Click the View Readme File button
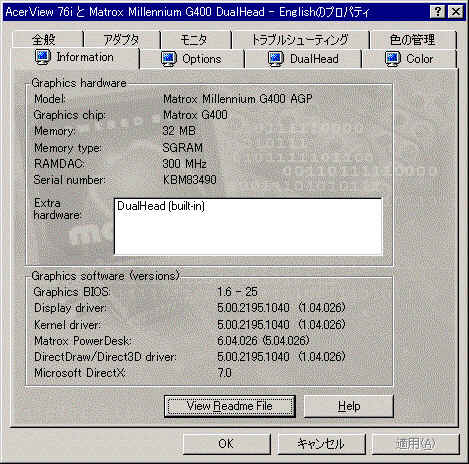469x464 pixels. click(230, 406)
